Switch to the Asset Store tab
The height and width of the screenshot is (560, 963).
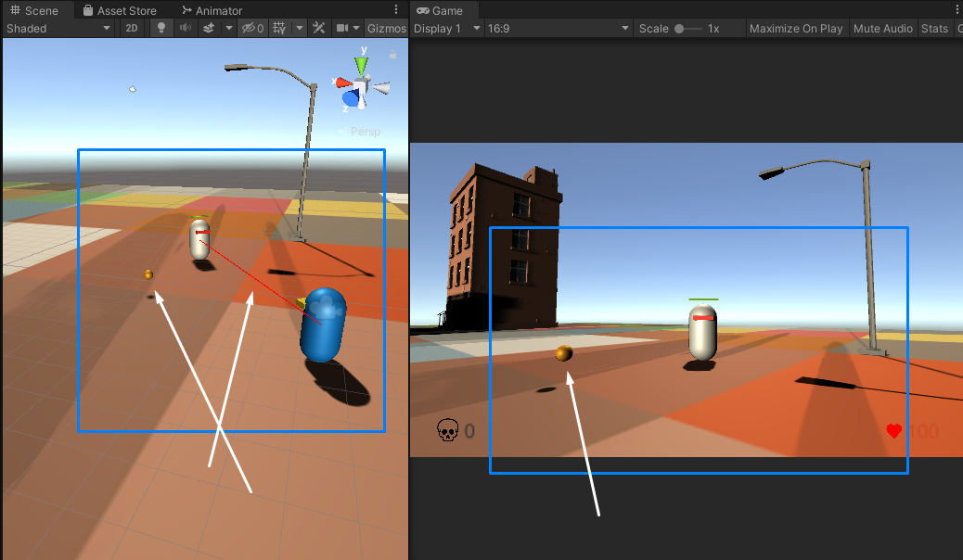(x=120, y=10)
